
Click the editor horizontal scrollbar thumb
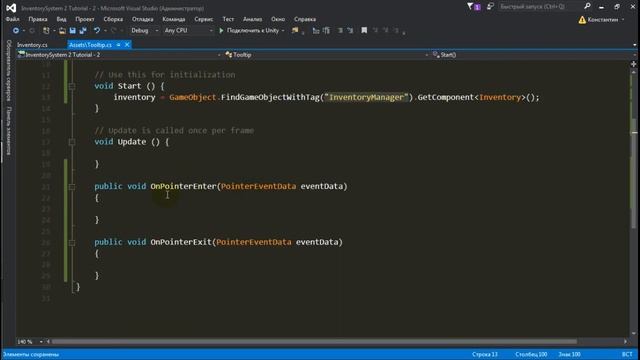pos(314,342)
